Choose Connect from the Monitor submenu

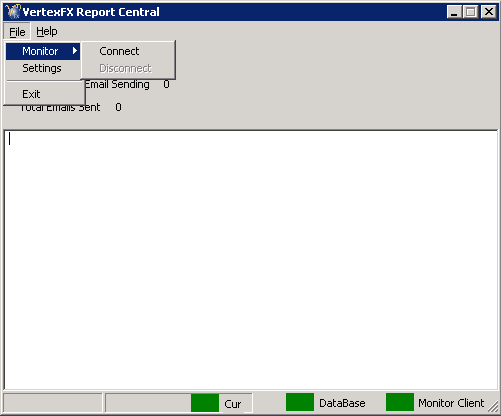[128, 51]
